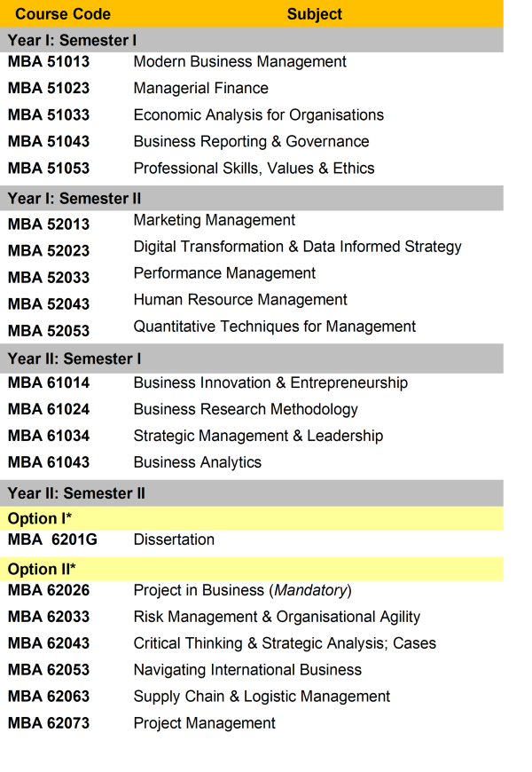Click the Subject column header
This screenshot has width=532, height=772.
click(315, 14)
